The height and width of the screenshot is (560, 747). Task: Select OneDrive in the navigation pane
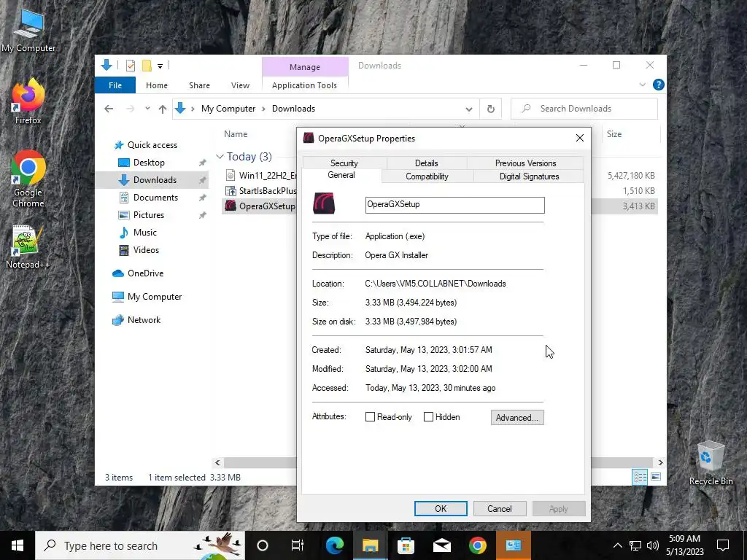tap(145, 273)
